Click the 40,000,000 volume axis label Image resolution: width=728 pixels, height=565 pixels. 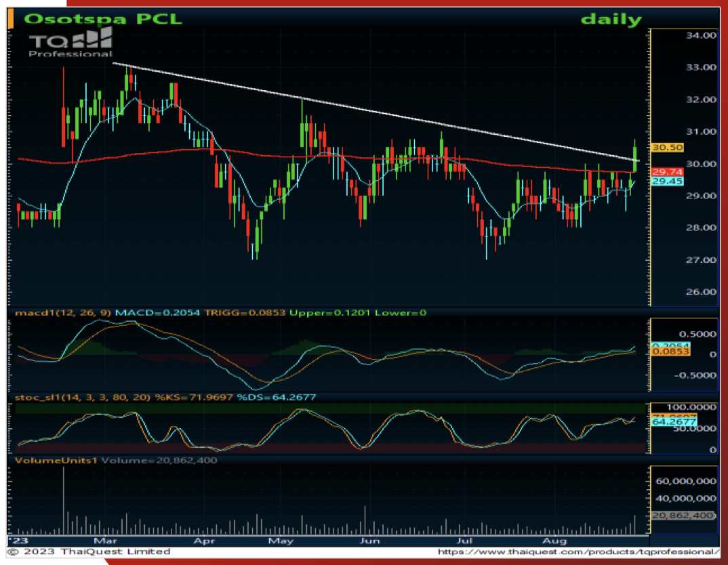(686, 499)
